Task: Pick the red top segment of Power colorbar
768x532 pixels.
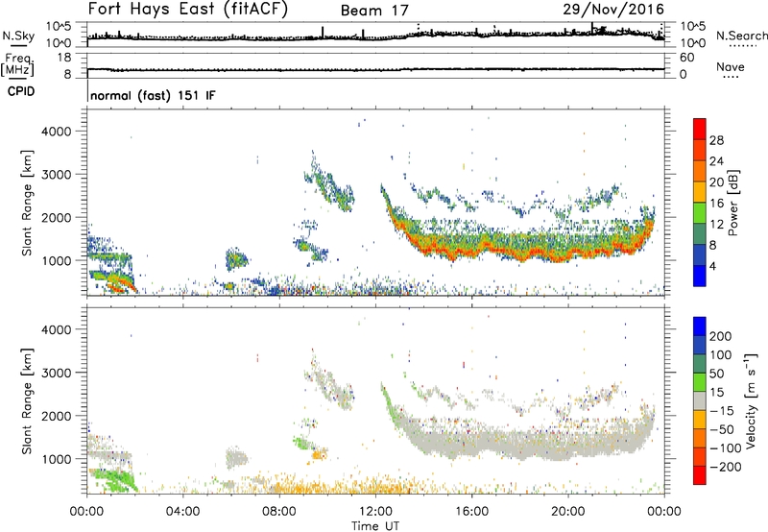Action: pyautogui.click(x=700, y=130)
